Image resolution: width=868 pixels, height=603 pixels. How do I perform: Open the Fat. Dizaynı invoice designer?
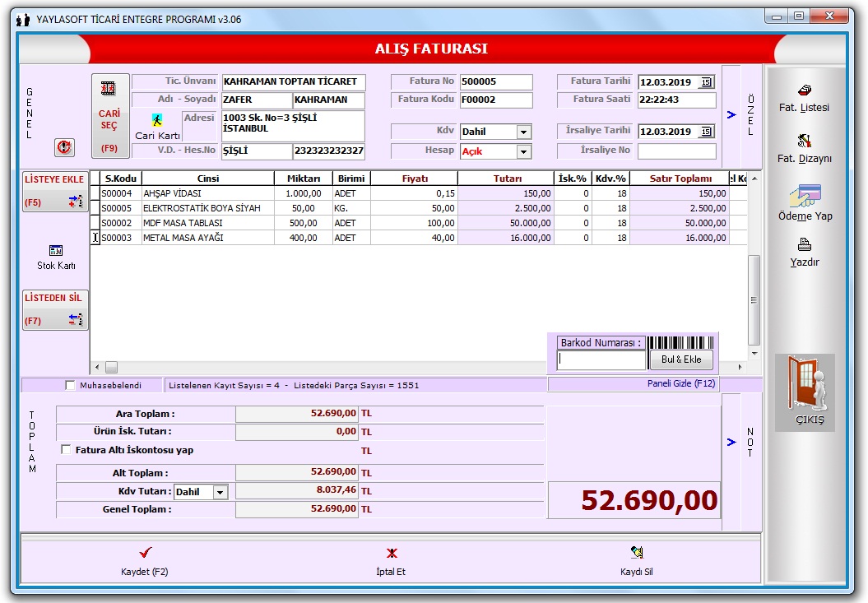tap(805, 148)
